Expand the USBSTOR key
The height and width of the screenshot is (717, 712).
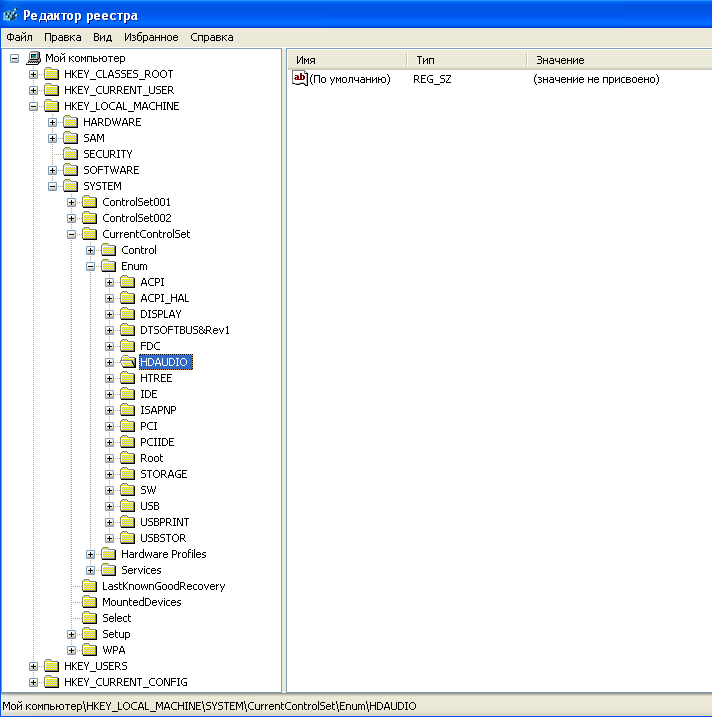tap(109, 539)
